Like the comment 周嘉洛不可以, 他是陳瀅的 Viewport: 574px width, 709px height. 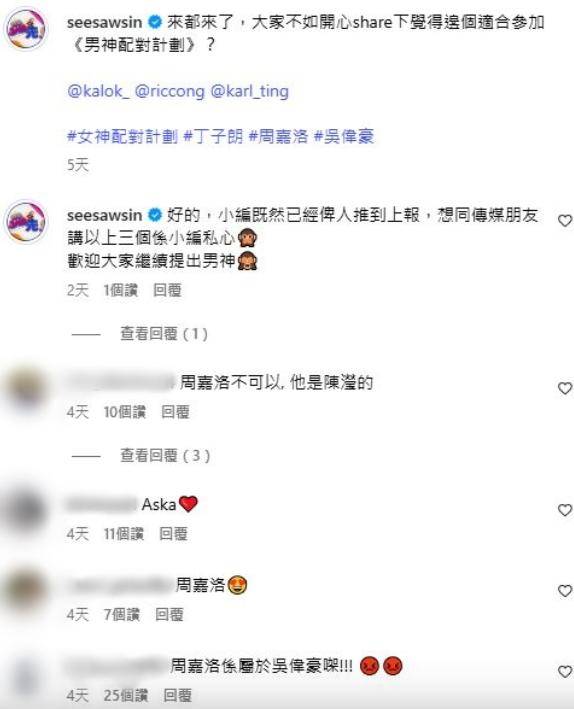[x=565, y=388]
